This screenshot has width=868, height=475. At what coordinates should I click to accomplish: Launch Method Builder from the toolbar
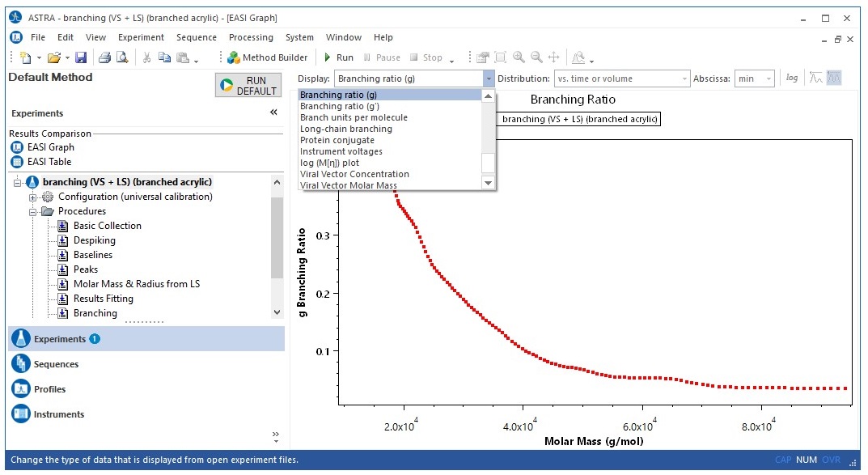point(268,57)
